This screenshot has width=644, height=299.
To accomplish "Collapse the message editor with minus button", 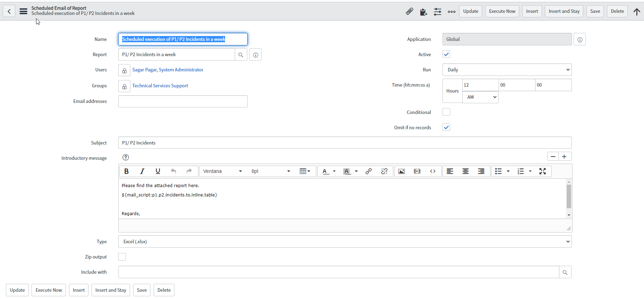I will click(x=553, y=157).
